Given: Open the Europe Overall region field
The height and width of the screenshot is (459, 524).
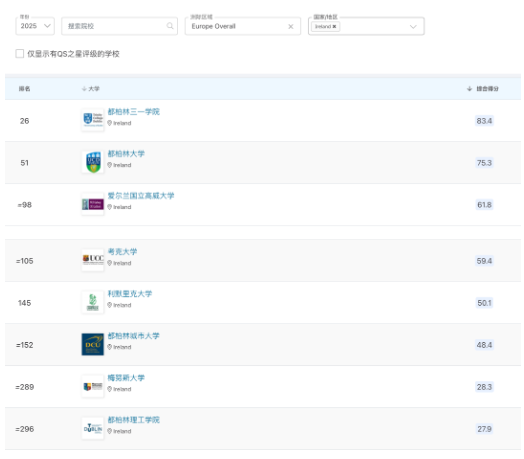Looking at the screenshot, I should [243, 26].
